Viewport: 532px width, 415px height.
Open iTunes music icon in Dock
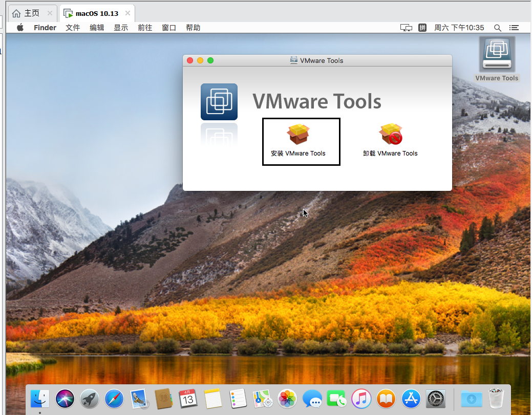361,399
